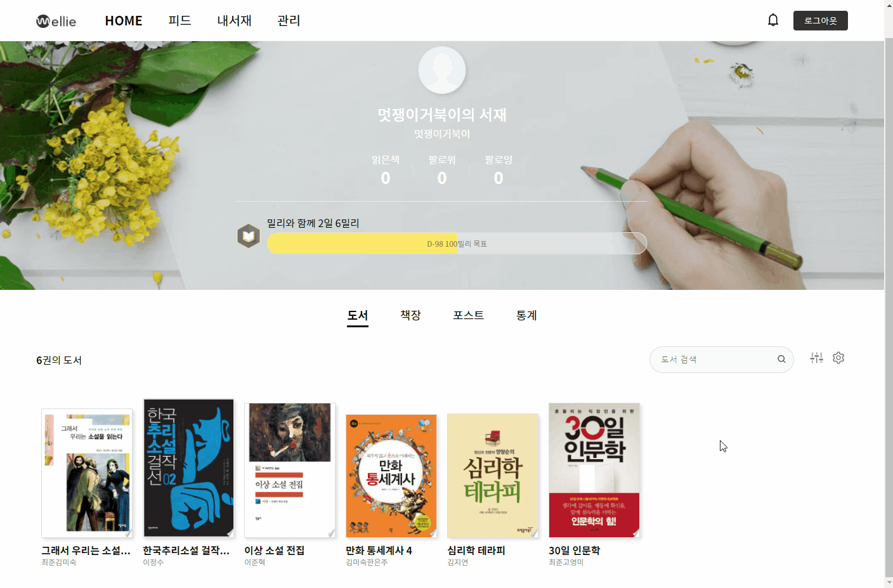
Task: Switch to the 포스트 tab
Action: 468,315
